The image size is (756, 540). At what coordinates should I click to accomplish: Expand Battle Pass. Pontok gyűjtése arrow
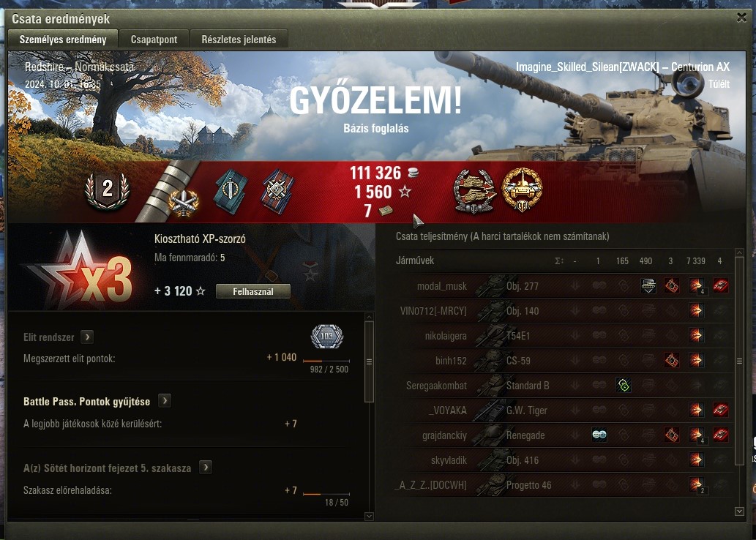(x=165, y=401)
